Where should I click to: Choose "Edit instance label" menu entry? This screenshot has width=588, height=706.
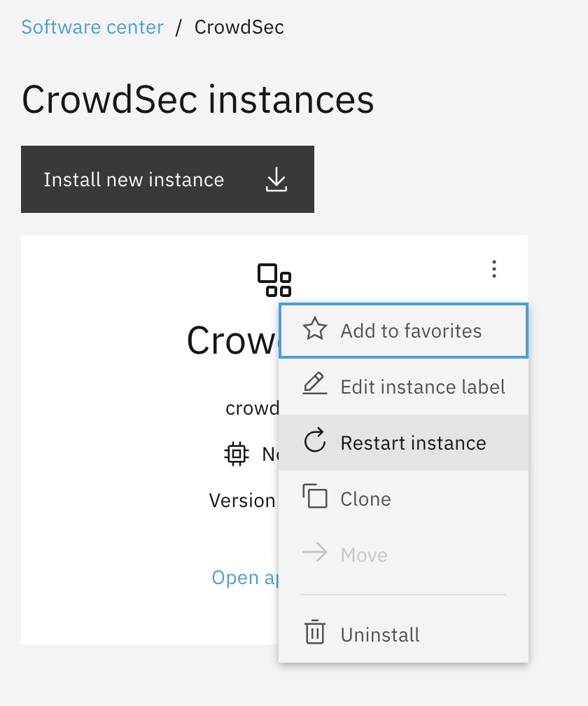coord(423,387)
